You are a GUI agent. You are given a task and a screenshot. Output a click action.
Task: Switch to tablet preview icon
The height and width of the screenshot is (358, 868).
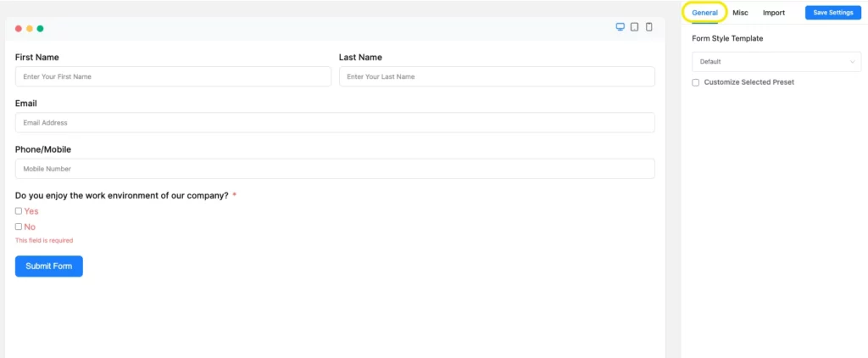tap(634, 26)
